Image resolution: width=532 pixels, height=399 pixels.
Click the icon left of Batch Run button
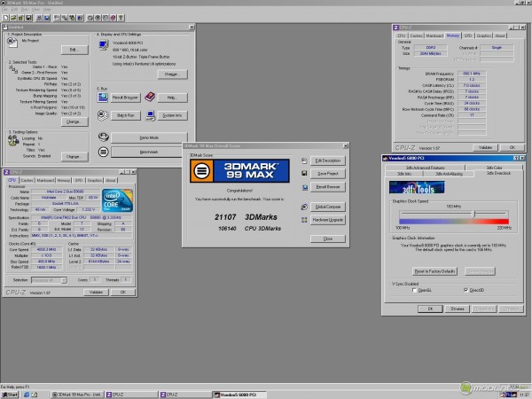[x=103, y=115]
